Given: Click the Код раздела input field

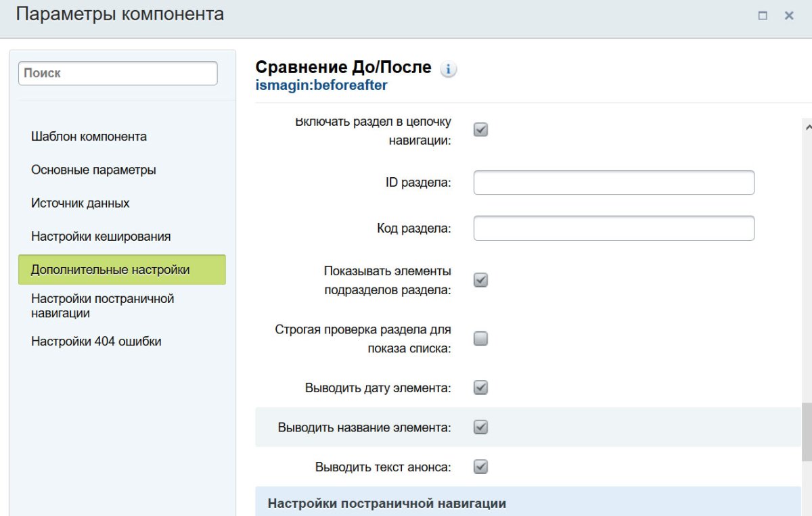Looking at the screenshot, I should (613, 228).
